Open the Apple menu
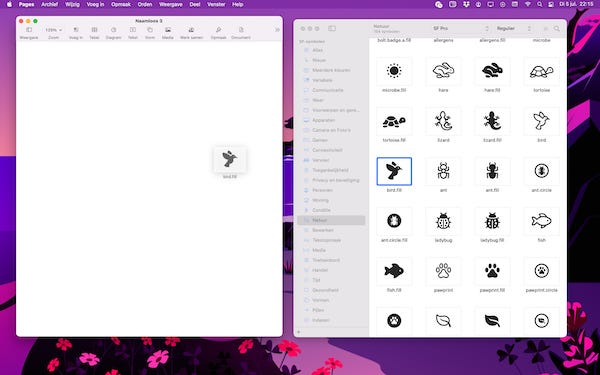Viewport: 600px width, 375px height. 10,5
